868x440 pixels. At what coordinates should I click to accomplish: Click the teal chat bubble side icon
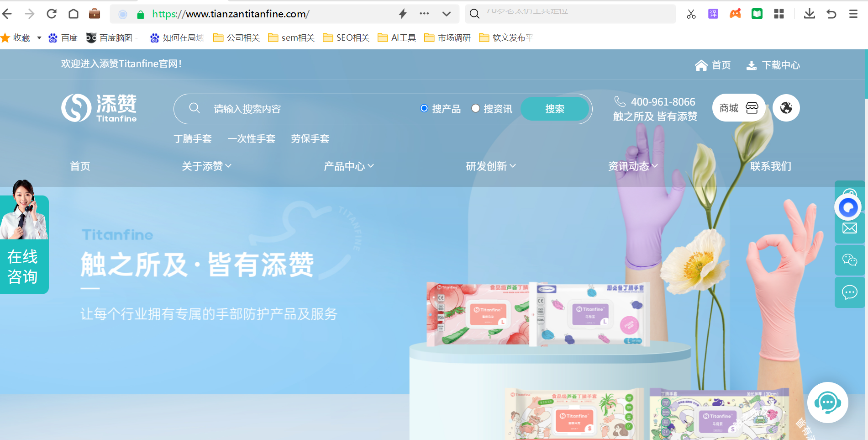point(850,292)
